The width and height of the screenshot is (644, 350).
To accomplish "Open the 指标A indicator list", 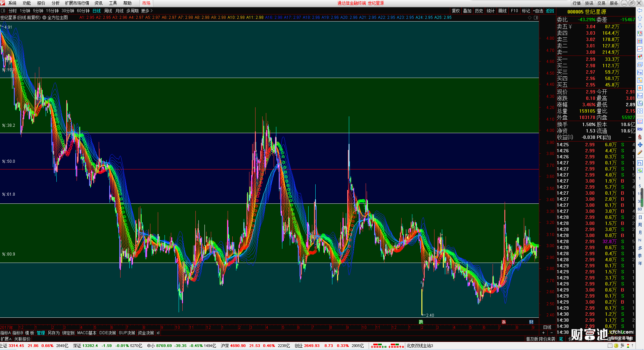I will (x=6, y=333).
